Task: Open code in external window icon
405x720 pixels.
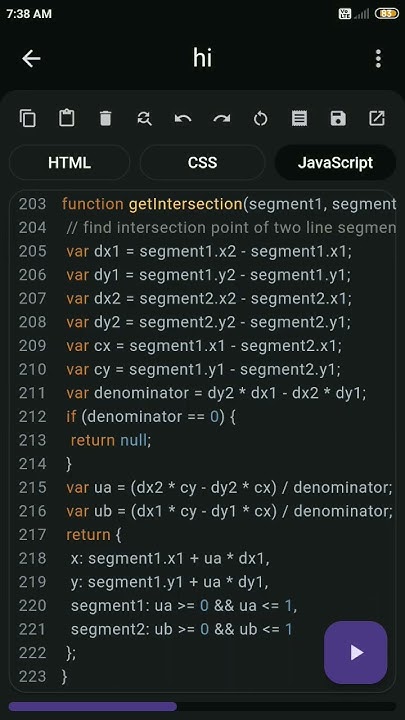Action: coord(377,118)
